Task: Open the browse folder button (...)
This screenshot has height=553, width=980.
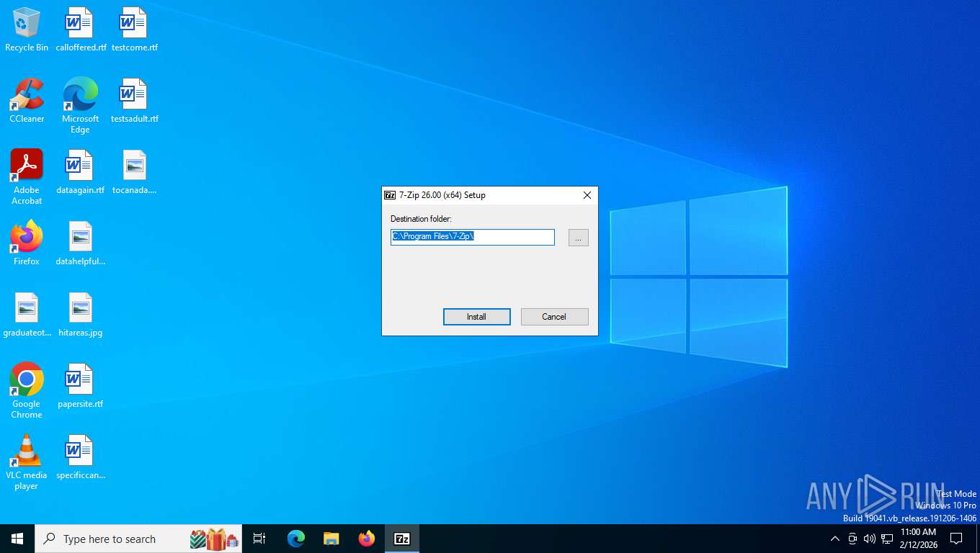Action: pos(578,238)
